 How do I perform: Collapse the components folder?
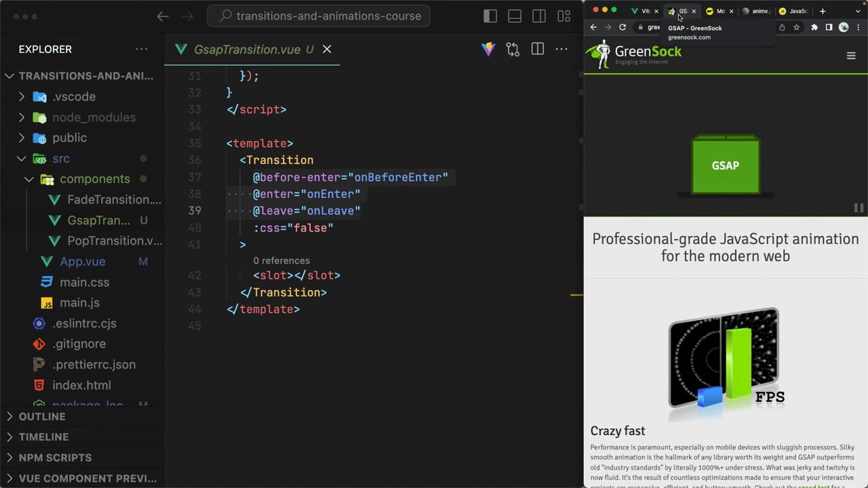coord(82,179)
